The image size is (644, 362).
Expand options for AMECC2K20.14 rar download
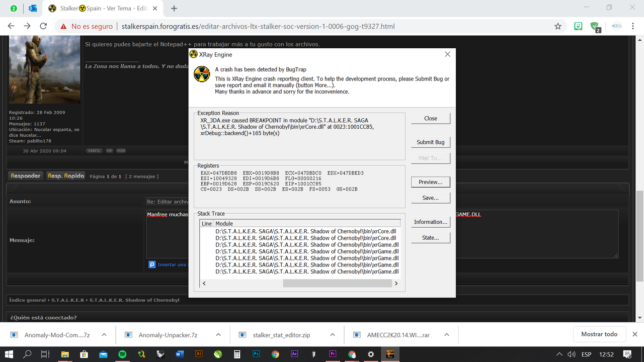(447, 335)
